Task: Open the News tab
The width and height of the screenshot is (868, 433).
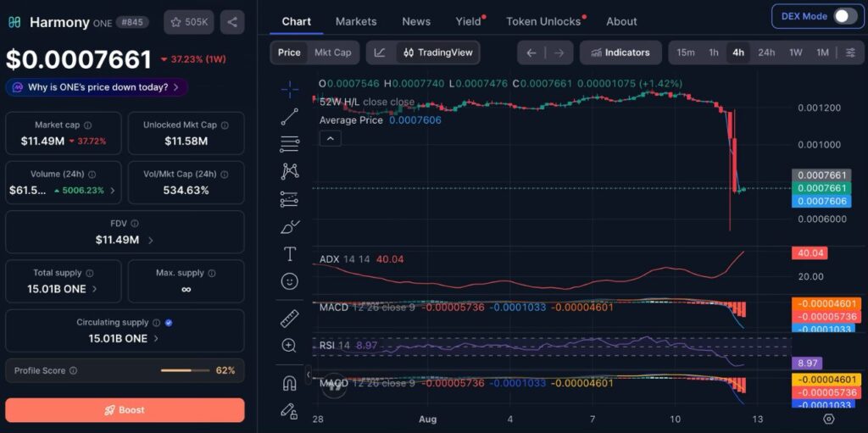Action: tap(416, 21)
